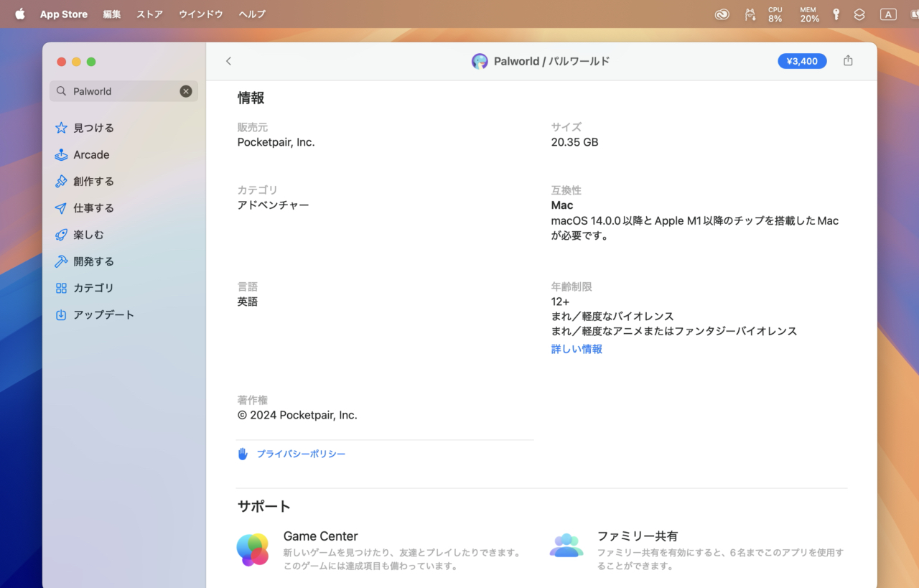The image size is (919, 588).
Task: Click the paintbrush icon for 創作する
Action: [x=61, y=181]
